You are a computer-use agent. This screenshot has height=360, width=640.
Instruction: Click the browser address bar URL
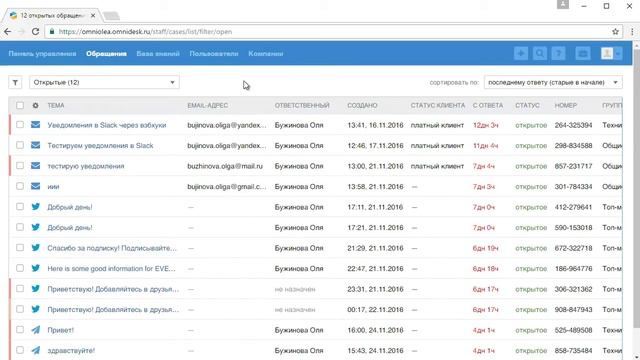[x=145, y=31]
